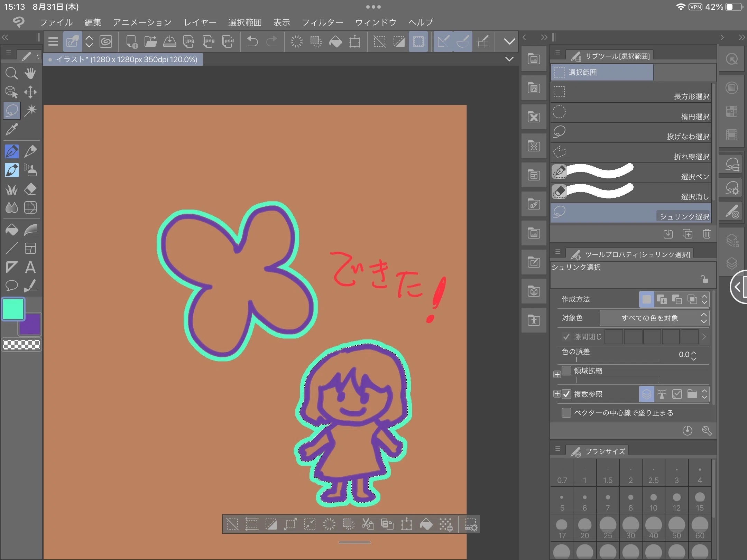This screenshot has width=747, height=560.
Task: Click the undo arrow in command bar
Action: coord(252,42)
